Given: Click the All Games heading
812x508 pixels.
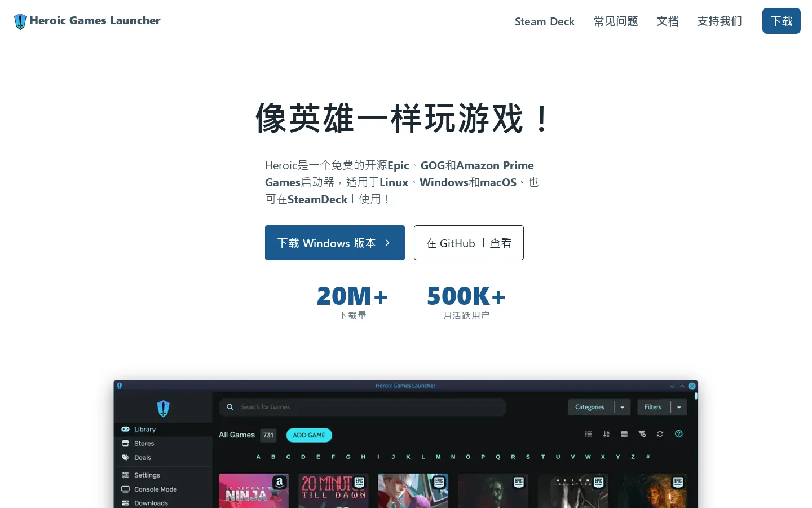Looking at the screenshot, I should (237, 435).
